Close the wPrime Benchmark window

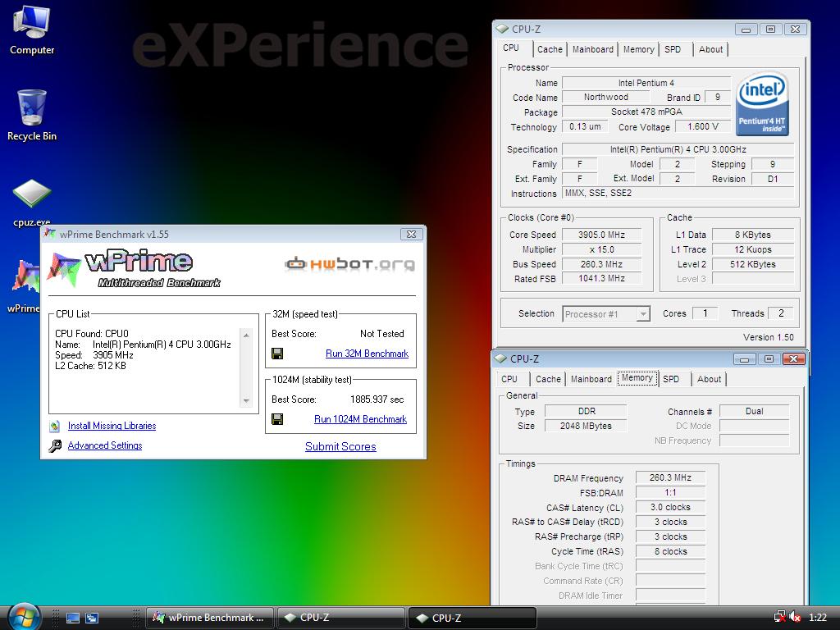[x=412, y=234]
